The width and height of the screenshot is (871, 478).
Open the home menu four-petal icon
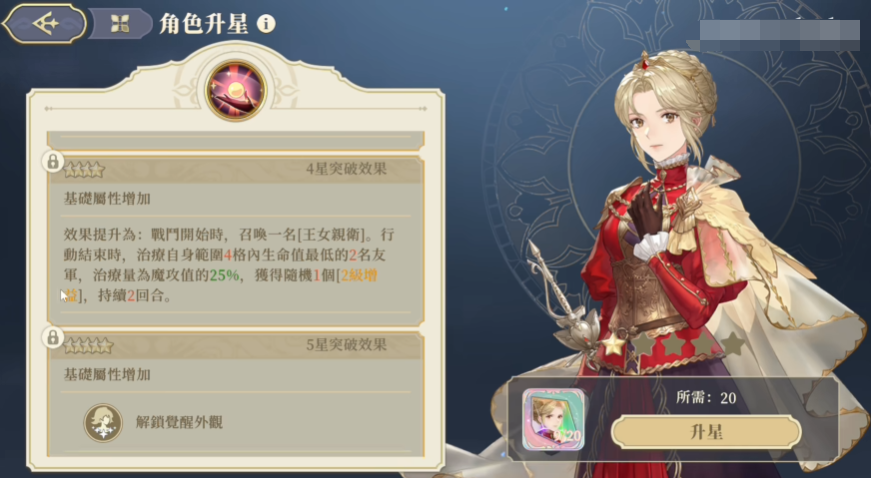point(120,23)
